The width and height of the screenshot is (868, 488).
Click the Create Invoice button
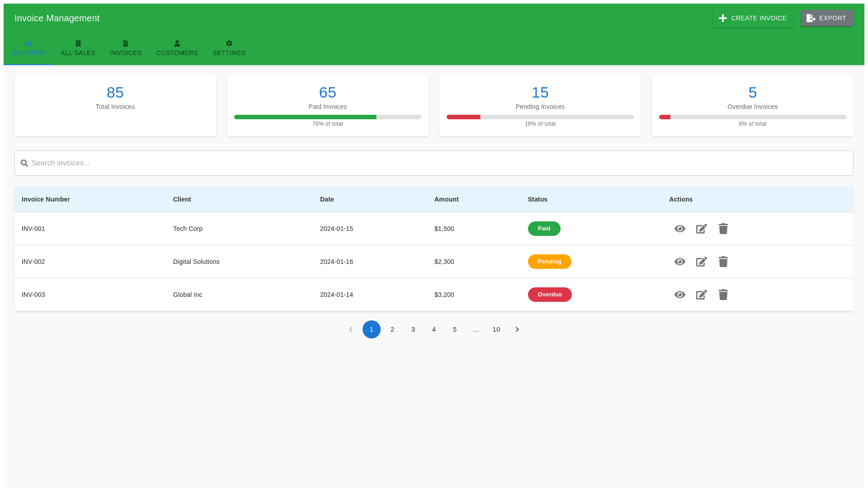(x=753, y=18)
